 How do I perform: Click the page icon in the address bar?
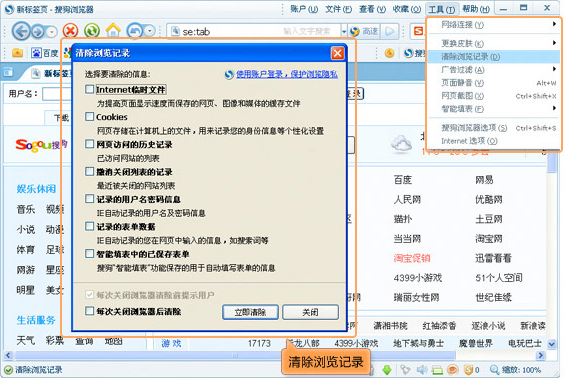point(175,31)
